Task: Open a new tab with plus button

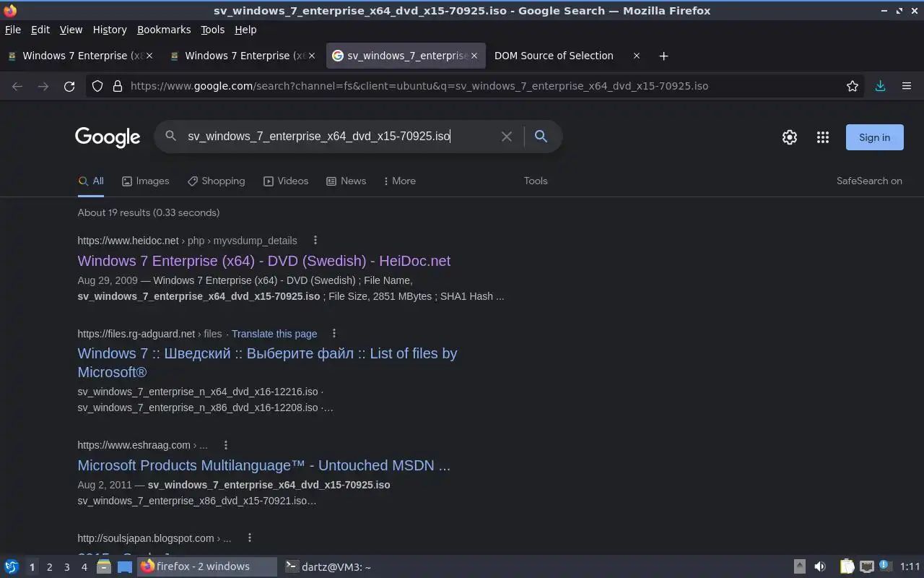Action: 663,56
